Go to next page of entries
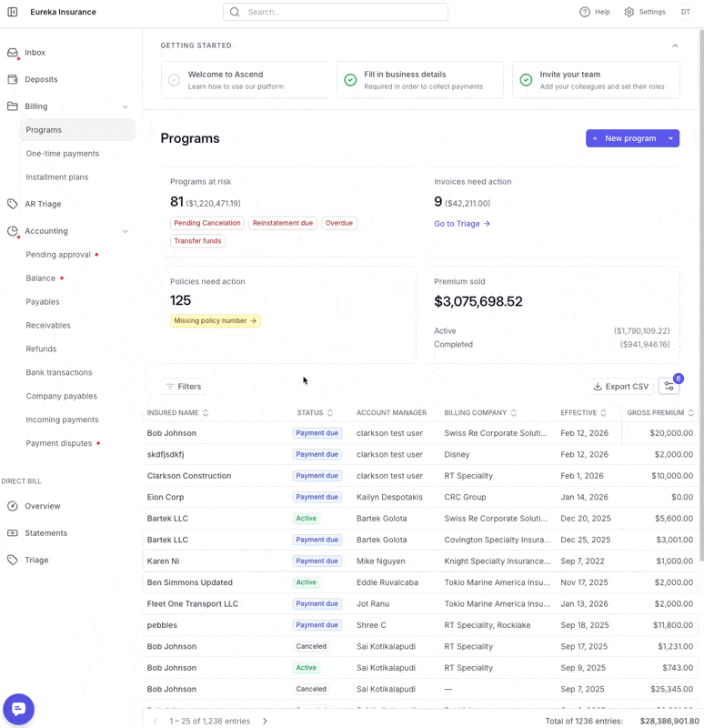The width and height of the screenshot is (704, 728). point(265,721)
